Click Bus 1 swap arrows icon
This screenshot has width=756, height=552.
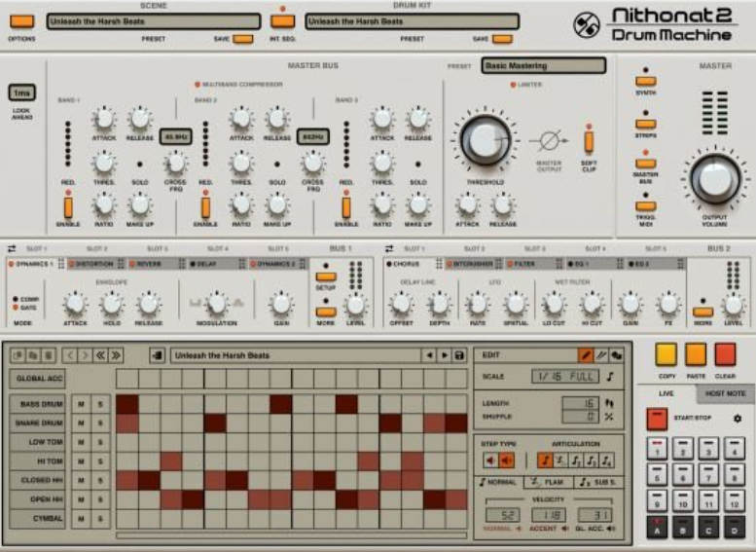12,248
